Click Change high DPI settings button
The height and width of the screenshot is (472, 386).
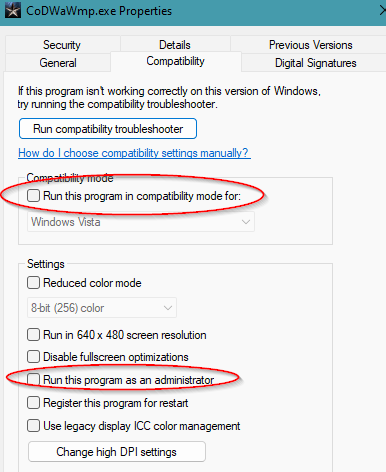coord(117,452)
